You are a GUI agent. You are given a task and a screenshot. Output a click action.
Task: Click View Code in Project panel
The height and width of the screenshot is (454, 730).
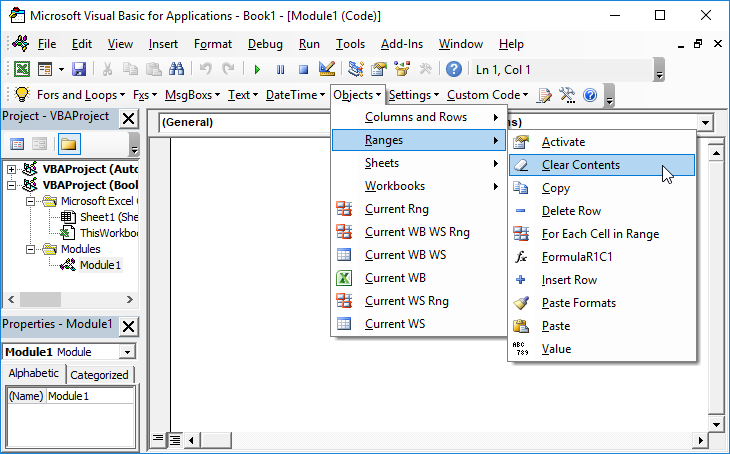pos(18,144)
